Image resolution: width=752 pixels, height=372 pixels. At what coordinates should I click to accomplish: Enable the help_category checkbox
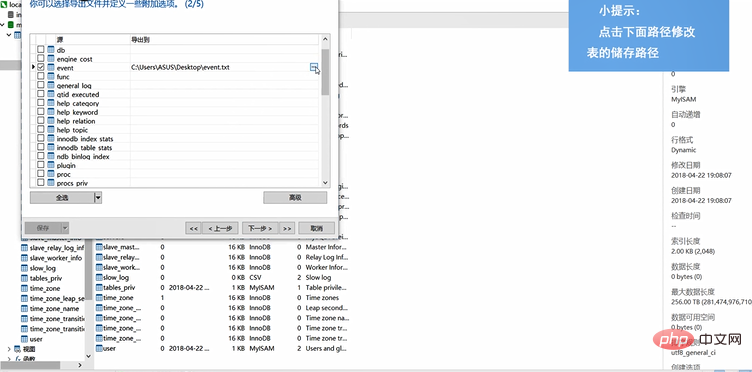coord(41,103)
